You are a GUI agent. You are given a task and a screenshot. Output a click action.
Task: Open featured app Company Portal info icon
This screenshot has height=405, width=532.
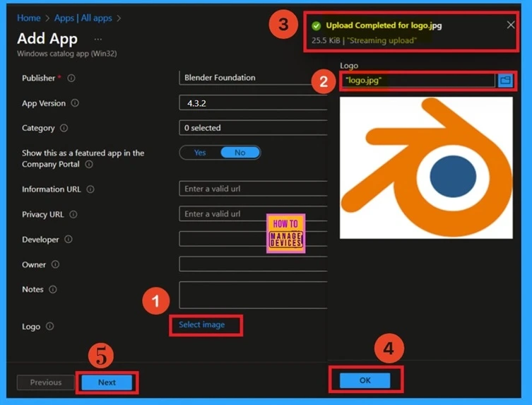click(89, 164)
